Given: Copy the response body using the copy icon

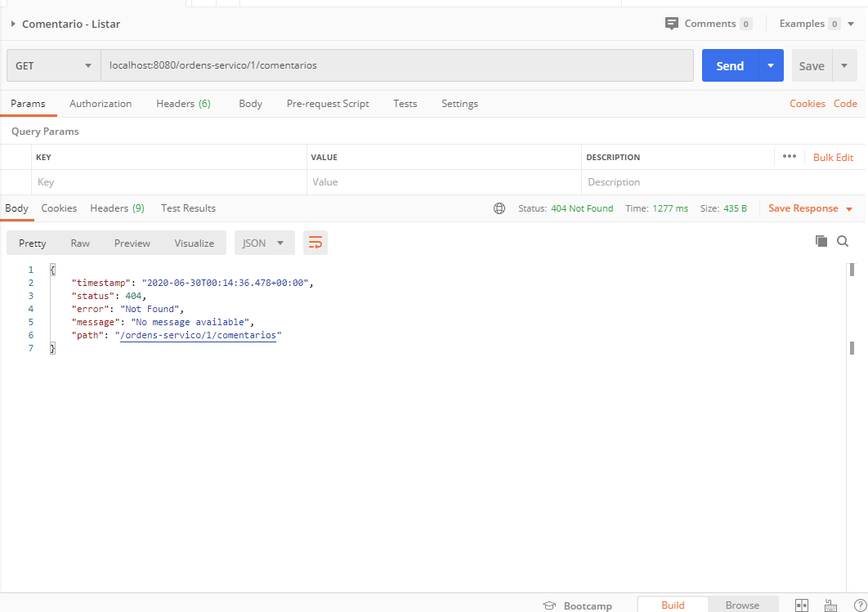Looking at the screenshot, I should pyautogui.click(x=821, y=241).
